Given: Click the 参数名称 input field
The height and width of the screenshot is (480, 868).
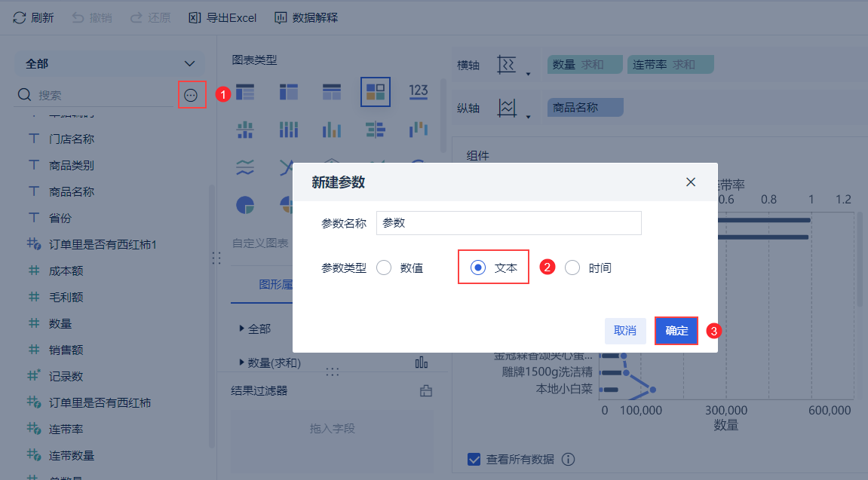Looking at the screenshot, I should pos(509,223).
